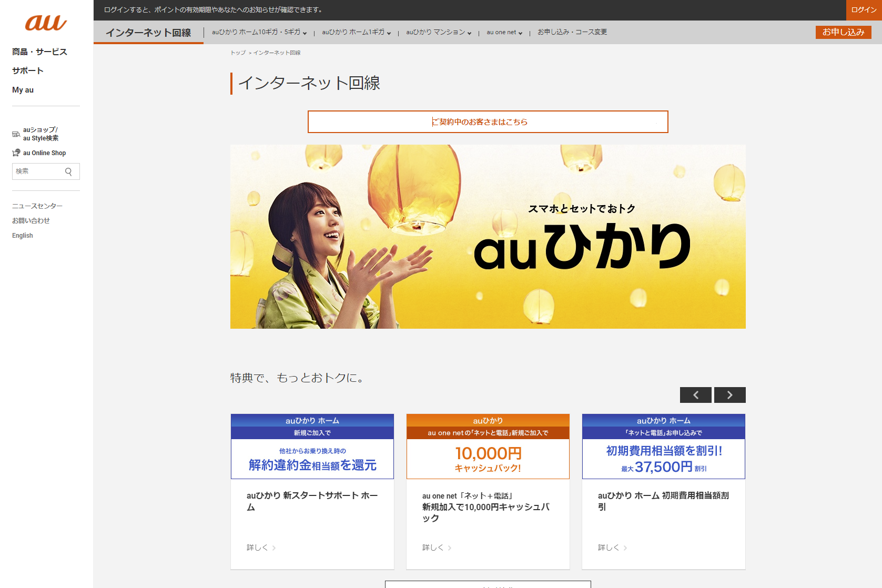Click auひかり ホーム 初期費用相当額割引 title
The height and width of the screenshot is (588, 882).
(663, 501)
